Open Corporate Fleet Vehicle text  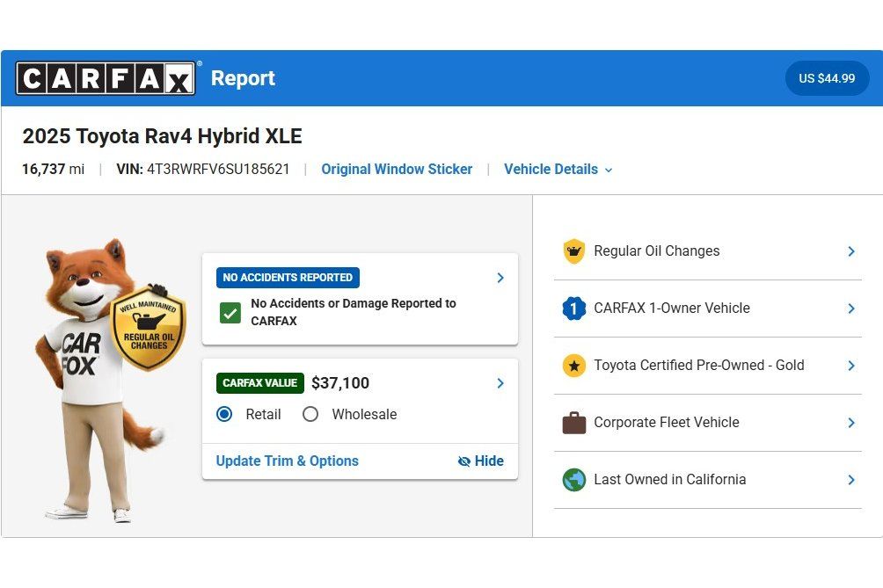coord(666,423)
